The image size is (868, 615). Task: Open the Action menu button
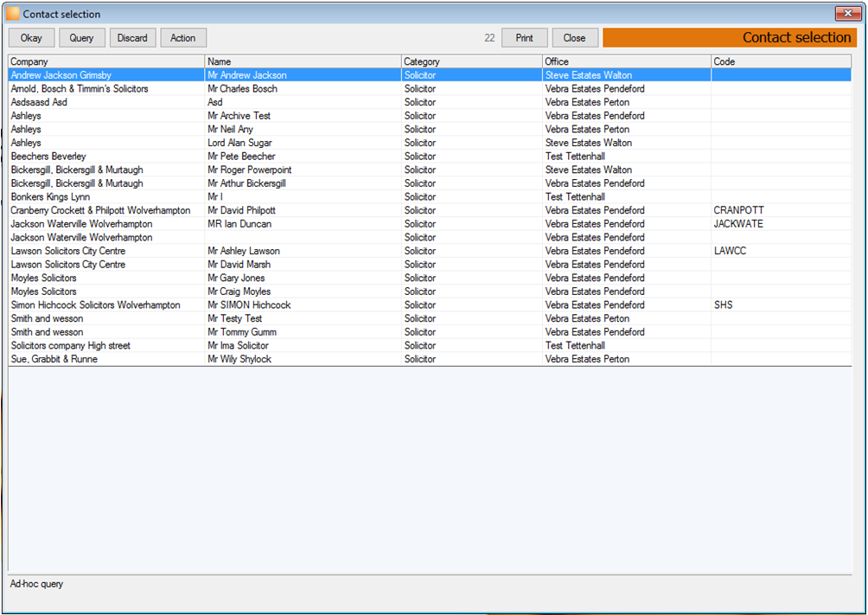183,38
